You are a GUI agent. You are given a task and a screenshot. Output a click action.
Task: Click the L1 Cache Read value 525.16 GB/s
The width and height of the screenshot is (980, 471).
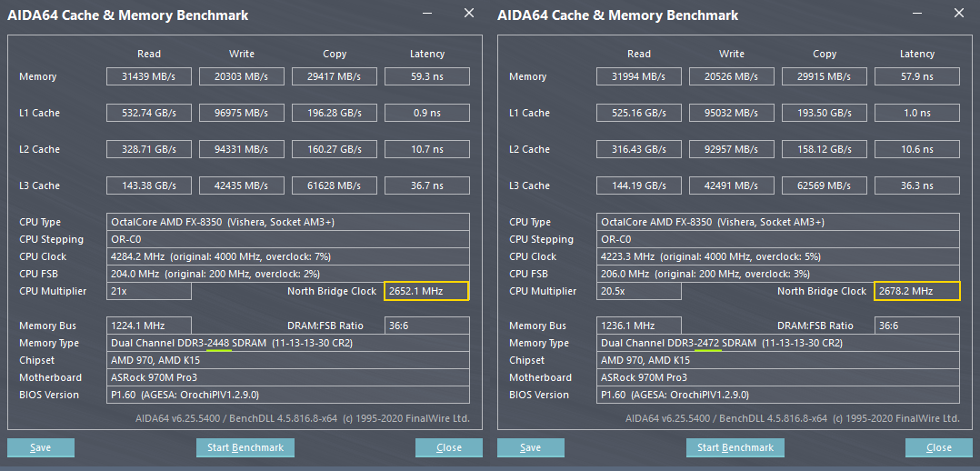pyautogui.click(x=638, y=114)
